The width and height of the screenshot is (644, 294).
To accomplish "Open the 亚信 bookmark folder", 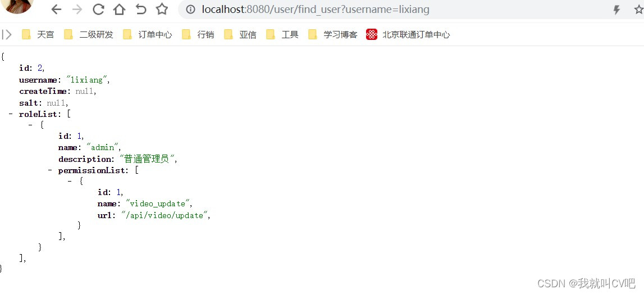I will [240, 34].
